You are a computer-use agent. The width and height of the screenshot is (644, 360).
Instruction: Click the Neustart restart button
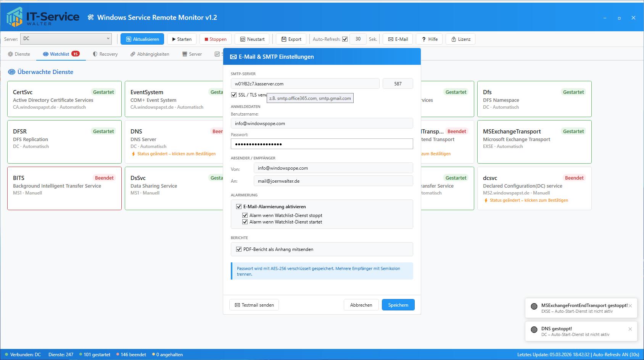(x=252, y=39)
